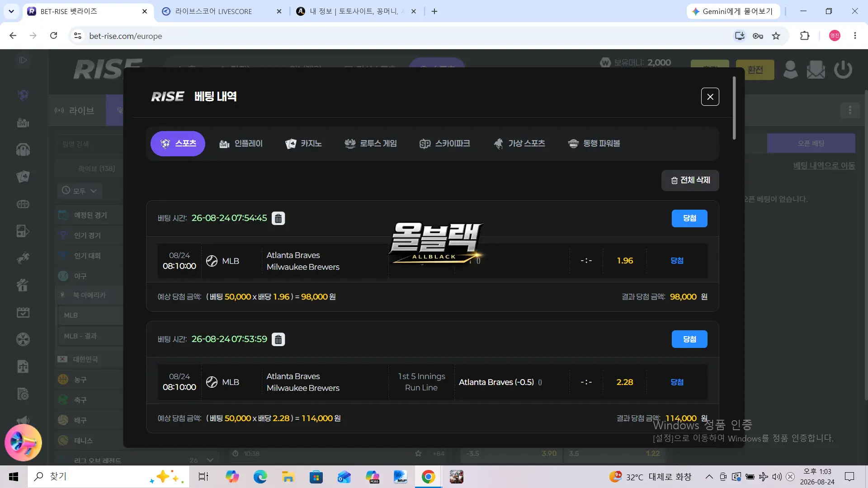Close the 베팅 내역 modal with the X

click(710, 97)
